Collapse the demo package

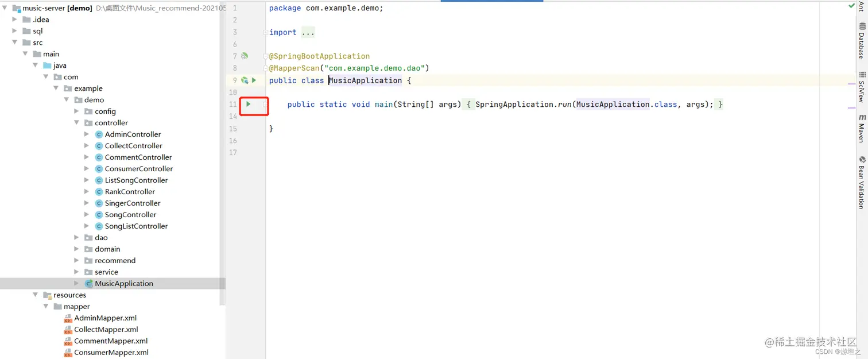[x=67, y=100]
